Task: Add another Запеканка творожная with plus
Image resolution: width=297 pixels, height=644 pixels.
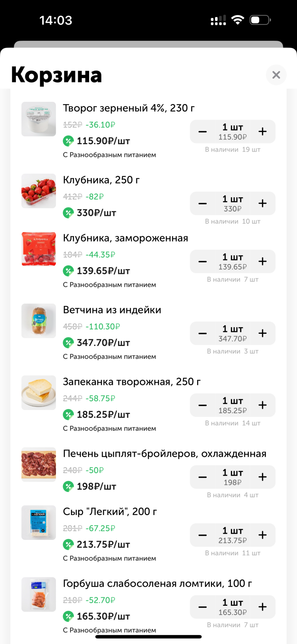Action: point(262,405)
